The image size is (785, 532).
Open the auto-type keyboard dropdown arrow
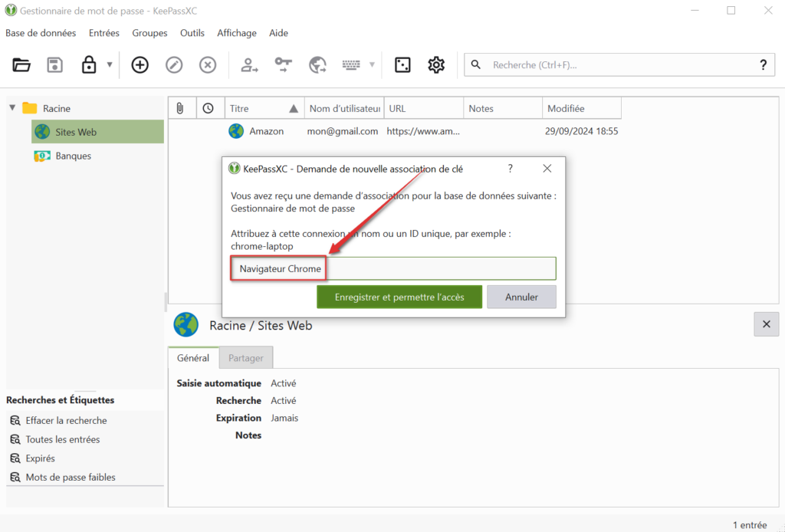point(373,65)
